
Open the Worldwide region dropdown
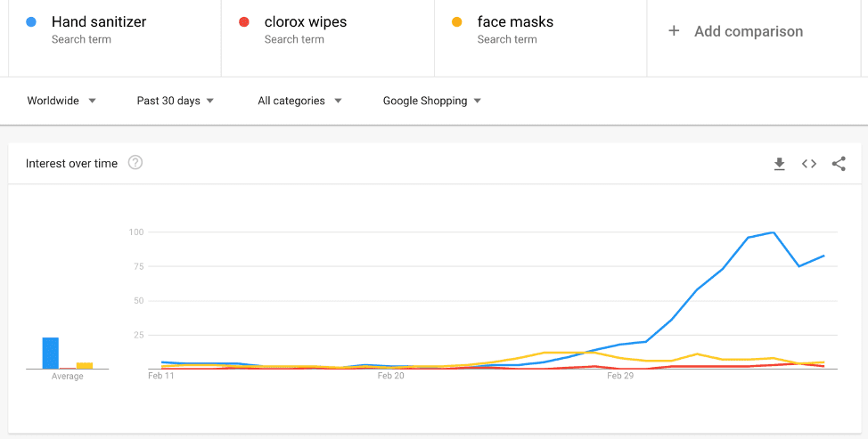coord(61,101)
